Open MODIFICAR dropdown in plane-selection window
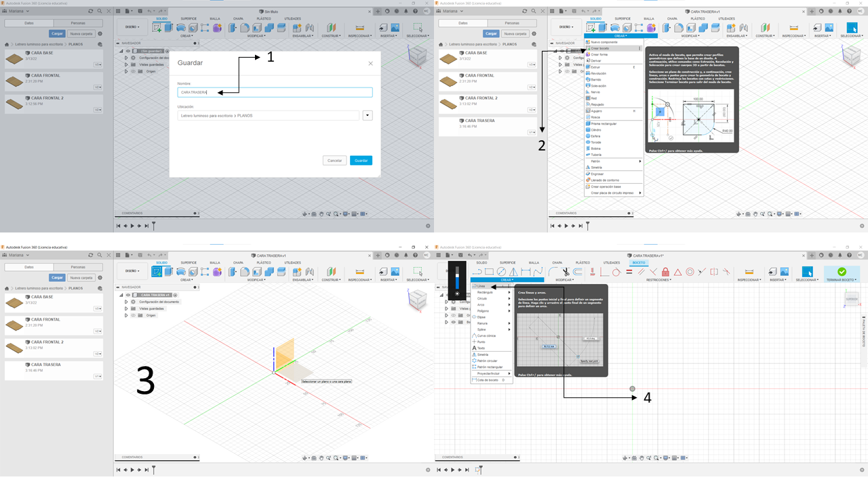868x488 pixels. 256,279
